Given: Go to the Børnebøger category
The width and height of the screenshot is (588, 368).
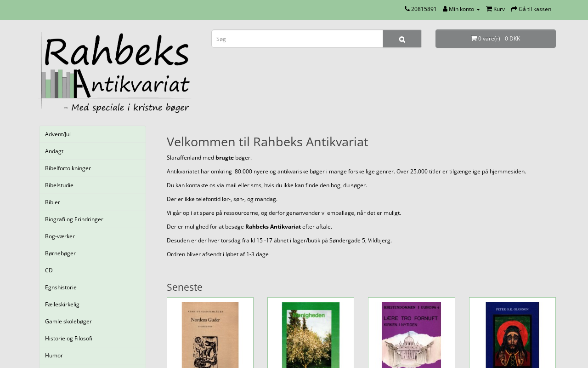Looking at the screenshot, I should (x=92, y=253).
